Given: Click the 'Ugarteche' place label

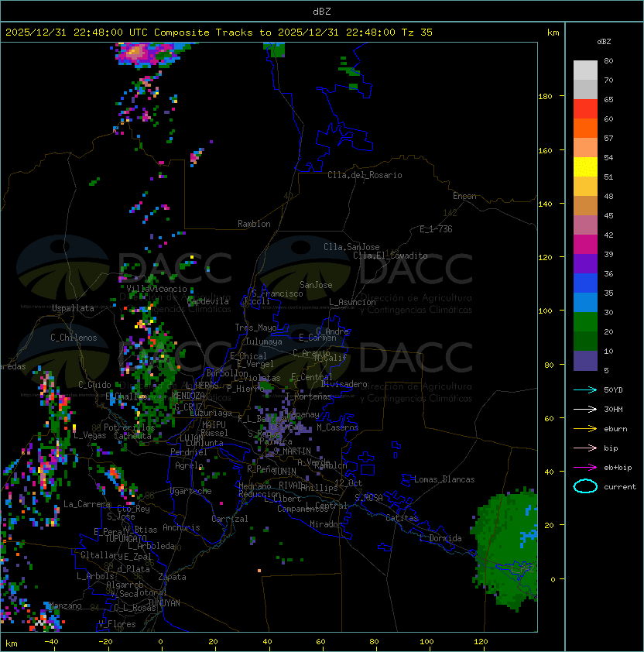Looking at the screenshot, I should 191,491.
